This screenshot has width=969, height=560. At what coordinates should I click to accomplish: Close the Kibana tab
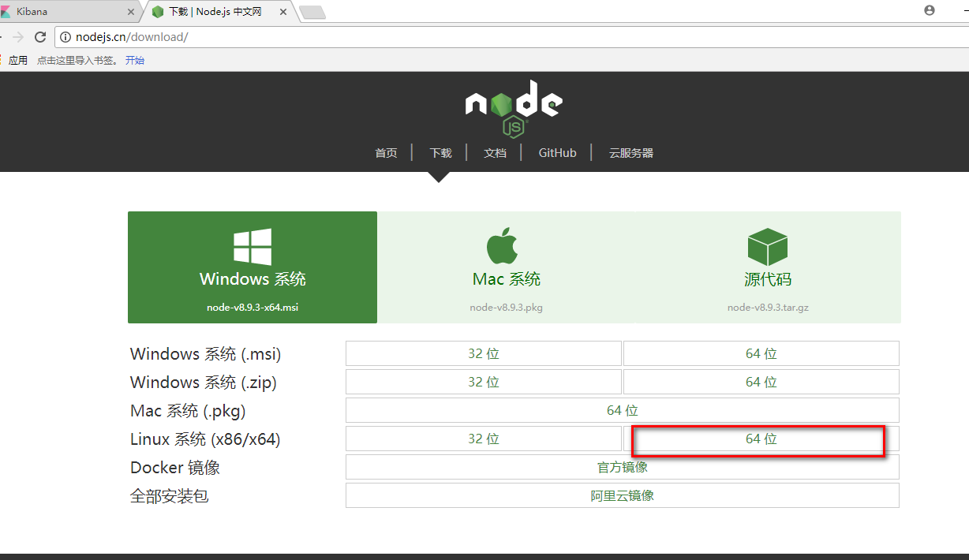click(x=130, y=12)
